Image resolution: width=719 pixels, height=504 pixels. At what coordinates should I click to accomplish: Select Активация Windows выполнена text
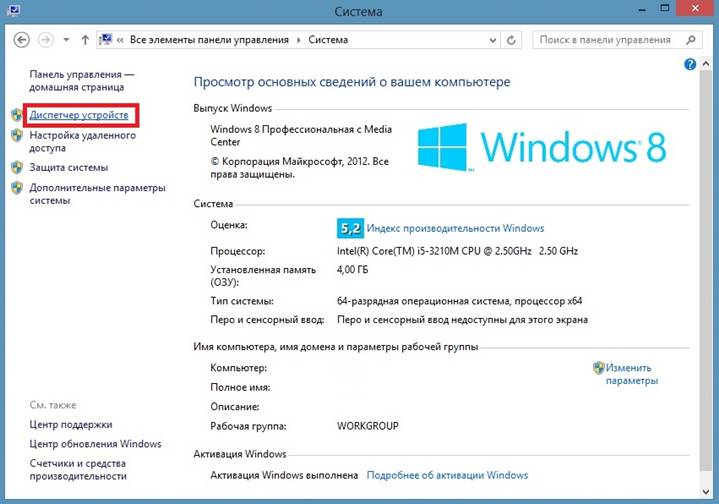[284, 475]
